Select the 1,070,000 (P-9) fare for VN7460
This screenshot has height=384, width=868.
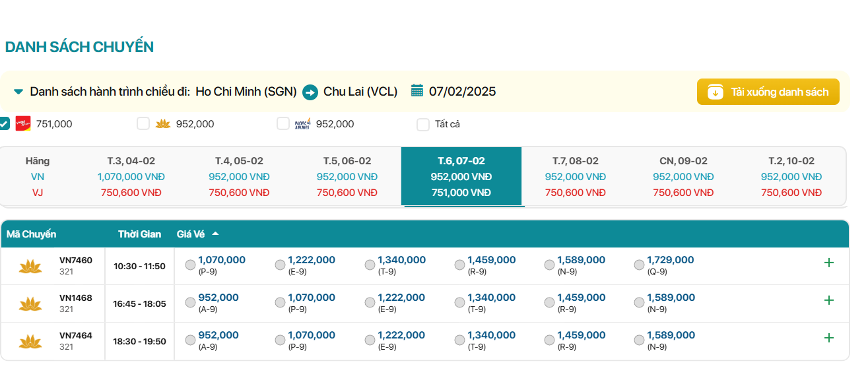coord(191,265)
